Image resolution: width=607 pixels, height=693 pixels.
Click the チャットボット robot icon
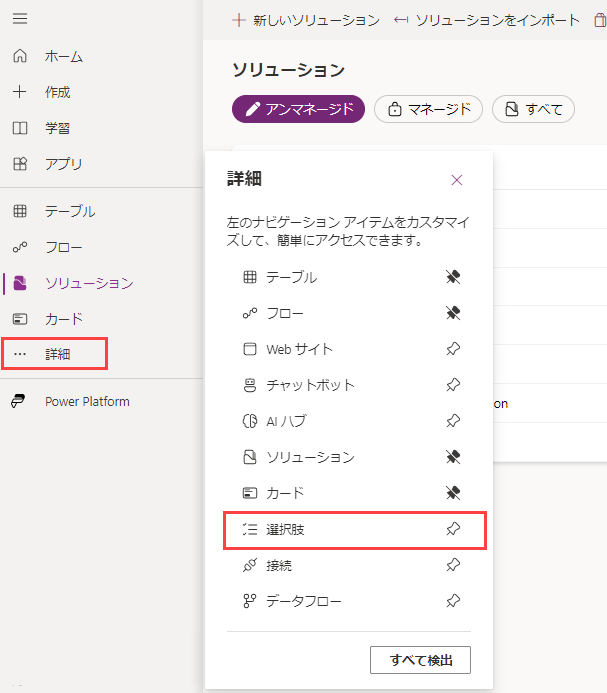[x=250, y=385]
